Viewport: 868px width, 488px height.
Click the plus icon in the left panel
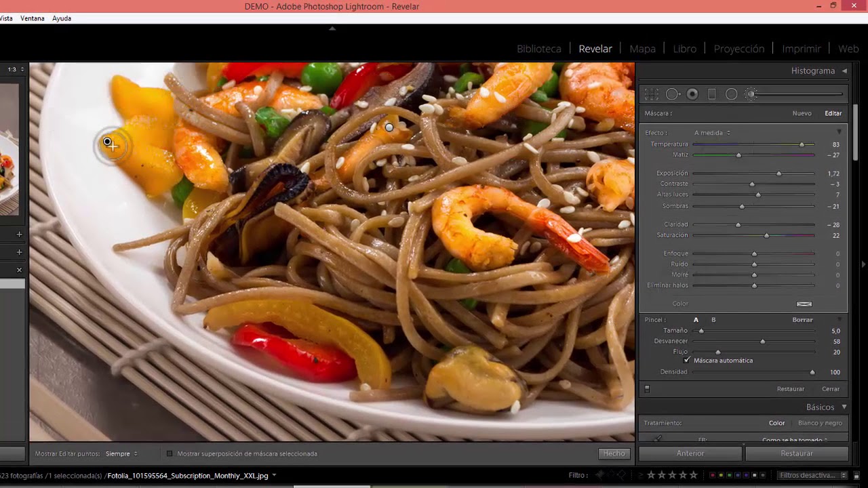(19, 234)
